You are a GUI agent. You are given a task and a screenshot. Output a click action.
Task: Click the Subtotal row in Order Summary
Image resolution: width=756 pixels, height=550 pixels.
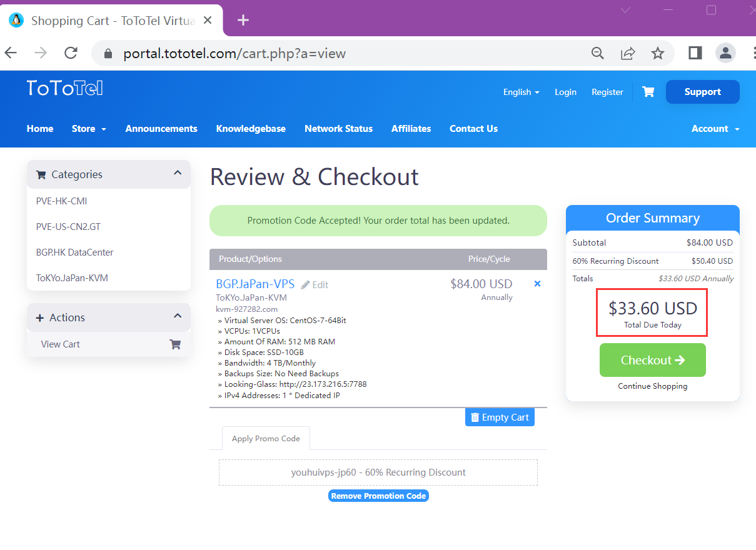click(652, 242)
